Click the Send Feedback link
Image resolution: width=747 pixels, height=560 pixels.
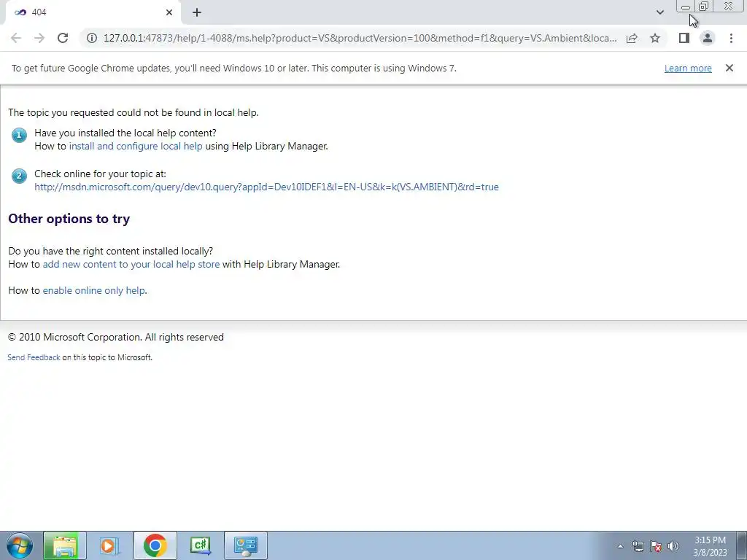34,357
